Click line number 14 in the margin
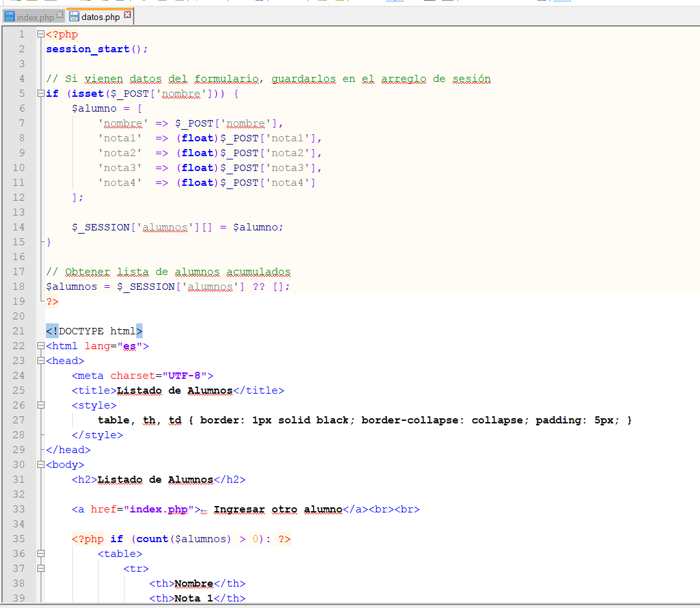 tap(18, 227)
